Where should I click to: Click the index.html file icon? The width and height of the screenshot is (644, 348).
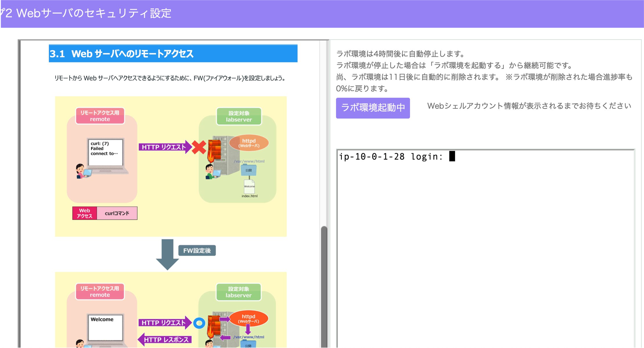[x=249, y=186]
